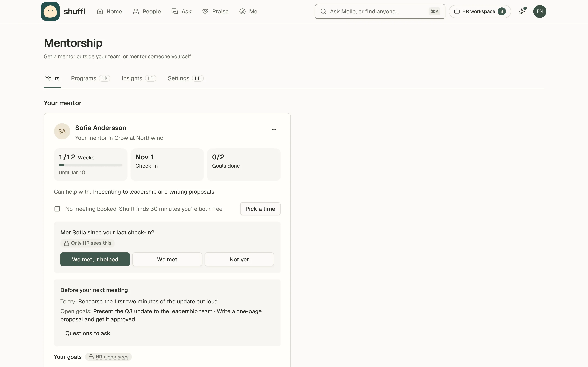
Task: Open the Home nav item
Action: pyautogui.click(x=109, y=11)
